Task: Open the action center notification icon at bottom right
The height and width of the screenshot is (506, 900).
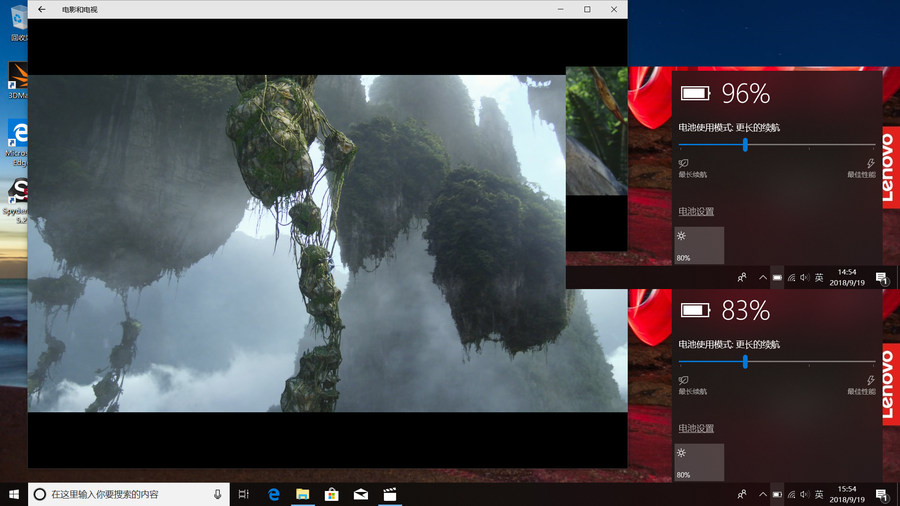Action: (882, 494)
